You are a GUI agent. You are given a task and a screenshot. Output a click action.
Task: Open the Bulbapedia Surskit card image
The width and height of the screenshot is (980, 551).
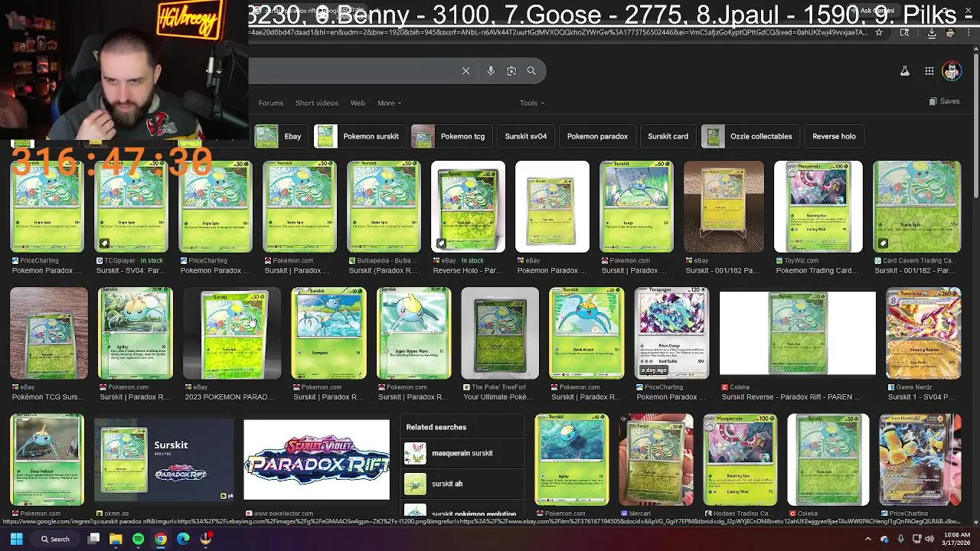pyautogui.click(x=384, y=206)
